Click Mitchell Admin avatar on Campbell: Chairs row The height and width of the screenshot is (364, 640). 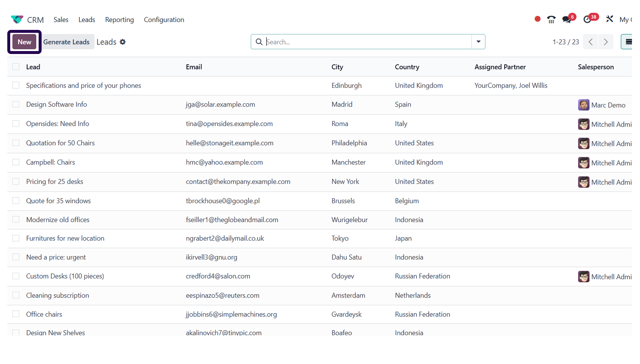point(583,162)
